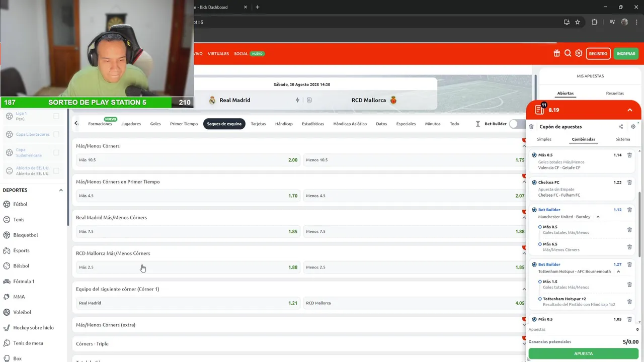Switch to Hándicap Asiático tab
Viewport: 644px width, 362px height.
click(x=350, y=124)
